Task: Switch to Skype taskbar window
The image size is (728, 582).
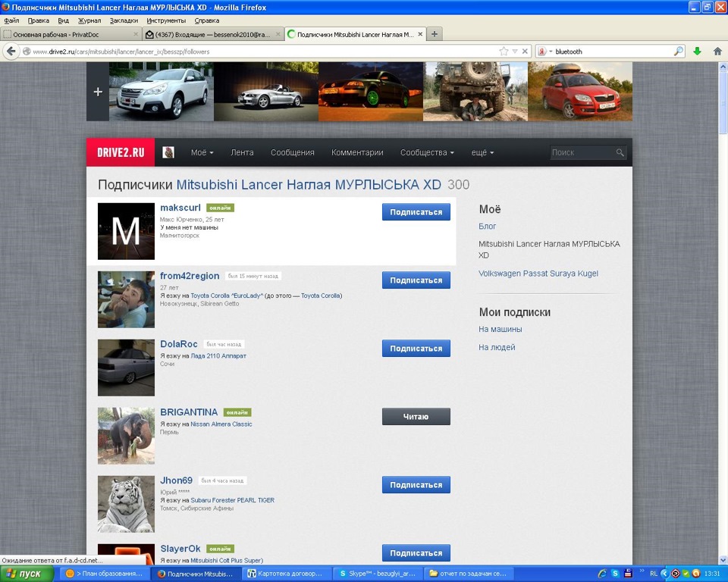Action: tap(377, 574)
